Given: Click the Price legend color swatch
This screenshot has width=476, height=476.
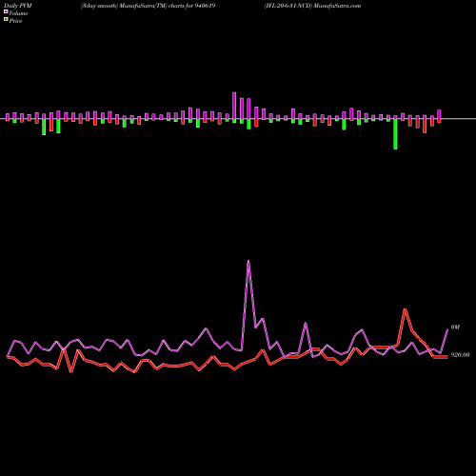Looking at the screenshot, I should (6, 19).
